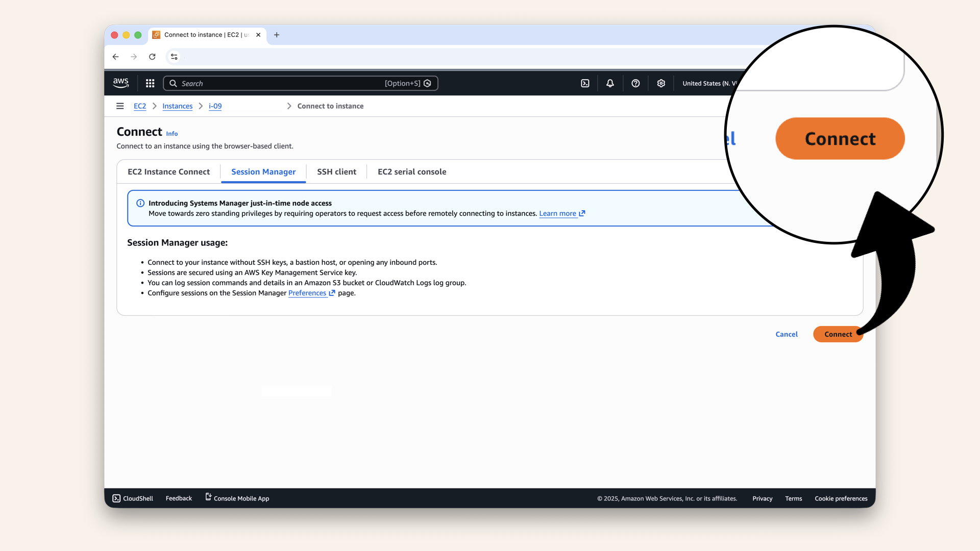
Task: Select the SSH client tab
Action: (336, 172)
